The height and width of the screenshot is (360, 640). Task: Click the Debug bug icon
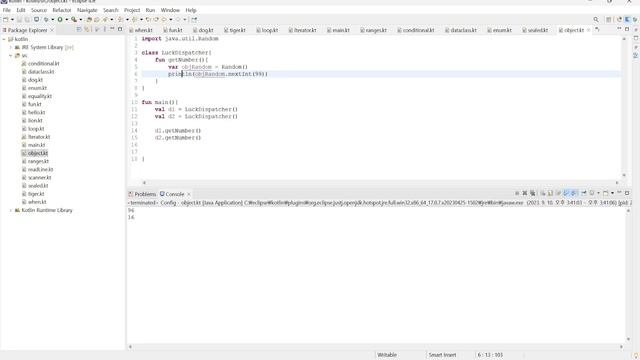(x=46, y=20)
